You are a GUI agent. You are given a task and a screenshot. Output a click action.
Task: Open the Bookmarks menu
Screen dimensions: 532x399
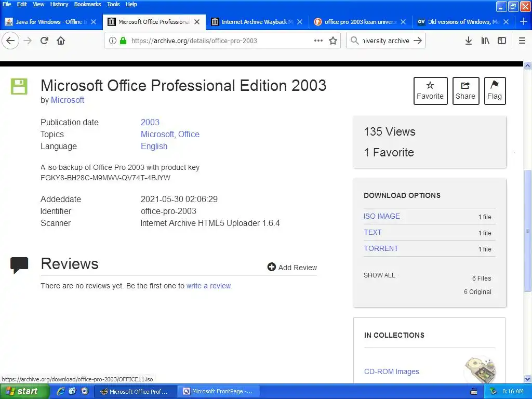[87, 4]
